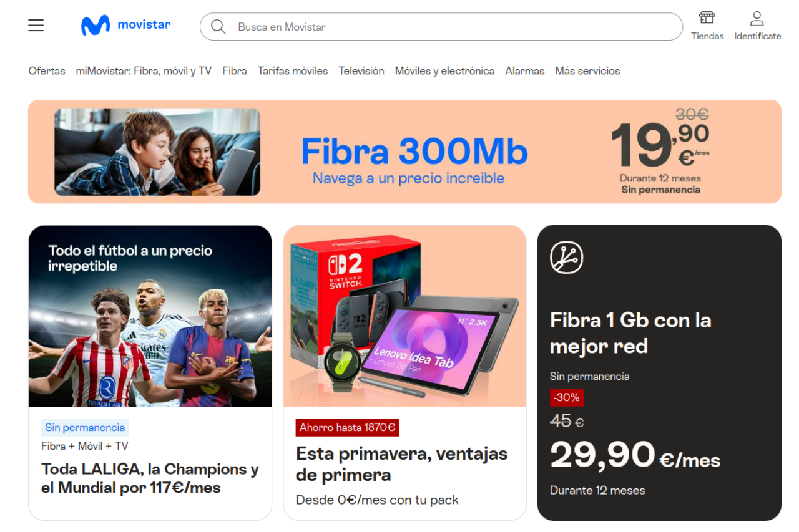Click the Movistar logo

click(x=125, y=26)
